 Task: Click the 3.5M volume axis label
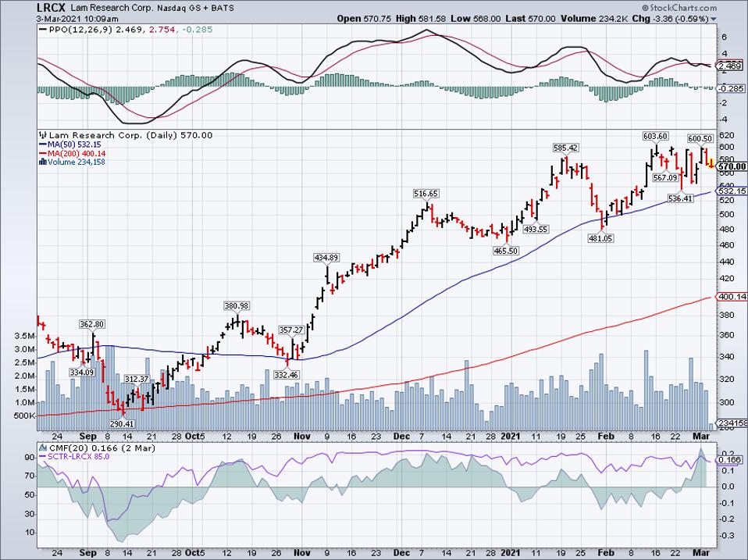[24, 336]
